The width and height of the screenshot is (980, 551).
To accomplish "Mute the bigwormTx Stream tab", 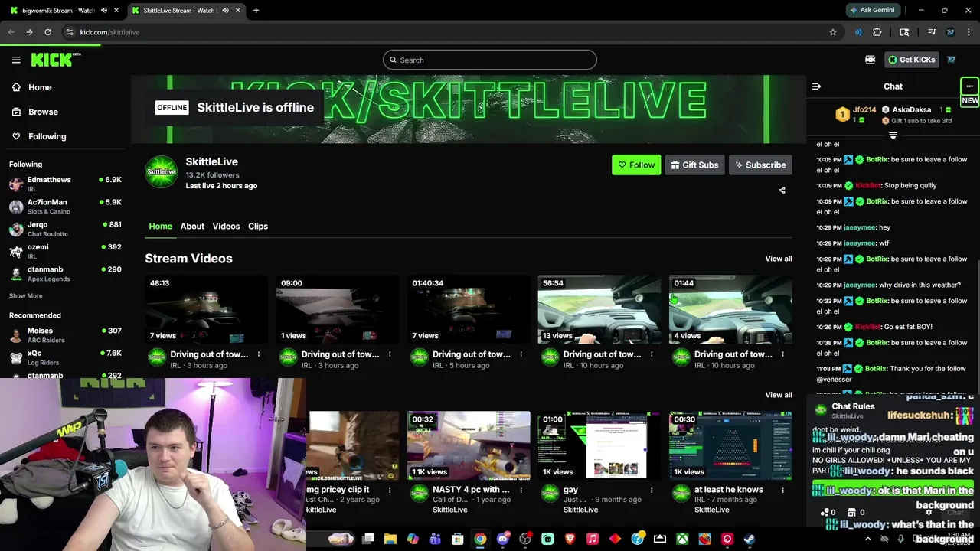I will (x=104, y=11).
